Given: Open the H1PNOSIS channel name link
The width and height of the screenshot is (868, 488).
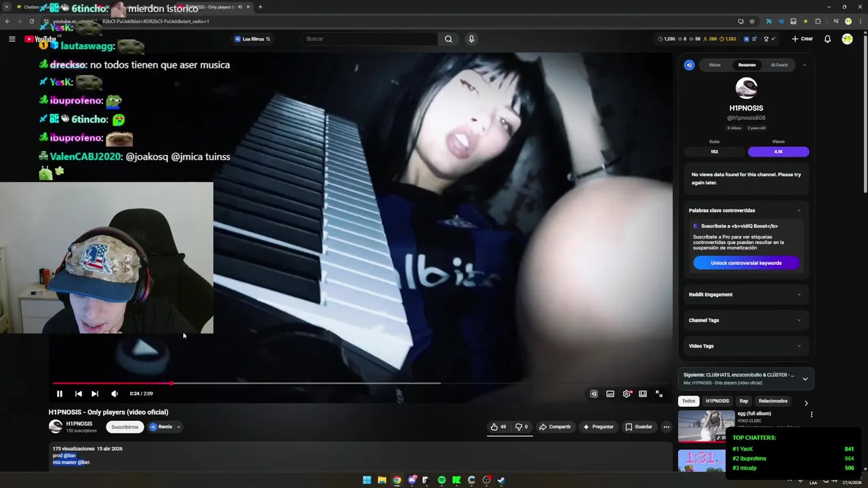Looking at the screenshot, I should tap(79, 424).
